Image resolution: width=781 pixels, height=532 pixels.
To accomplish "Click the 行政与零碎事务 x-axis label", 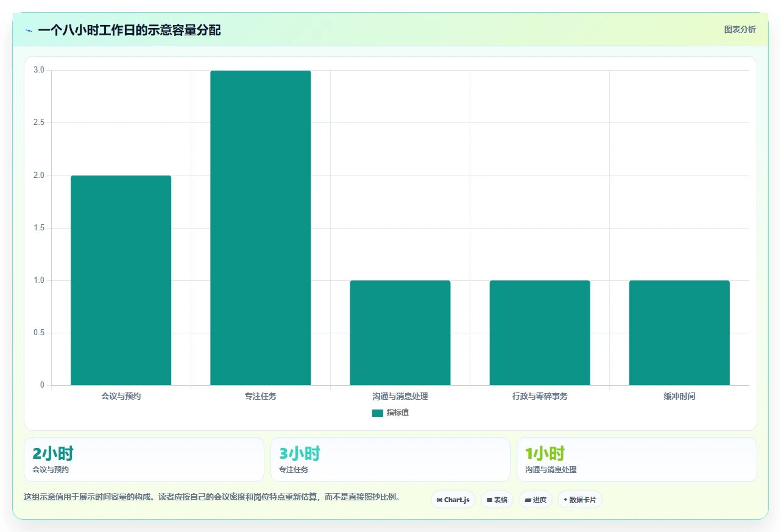I will (540, 396).
